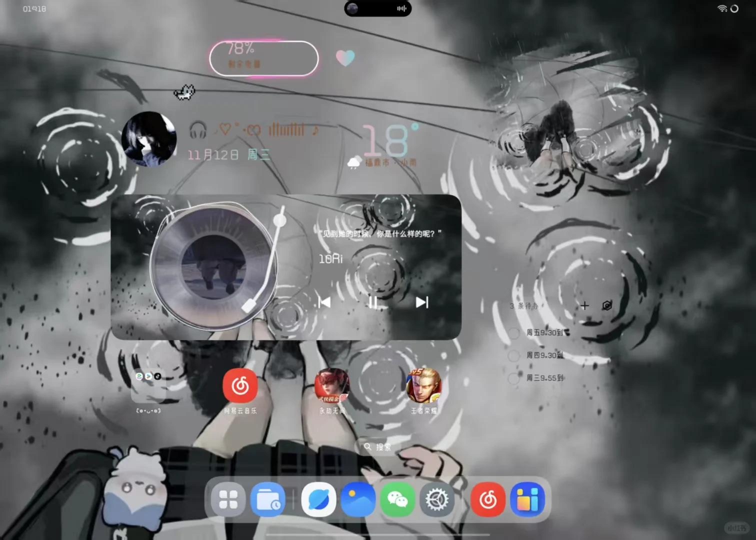Launch the 王者荣耀 game icon

pyautogui.click(x=424, y=385)
